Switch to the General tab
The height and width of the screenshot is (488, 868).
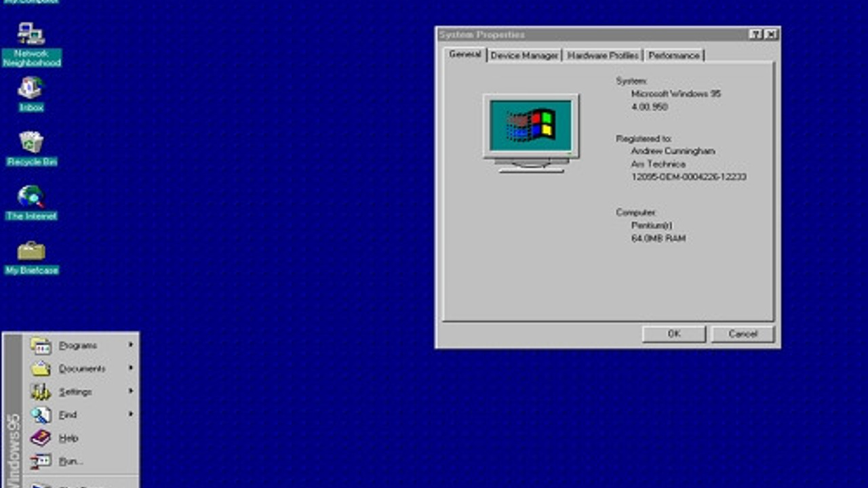465,54
